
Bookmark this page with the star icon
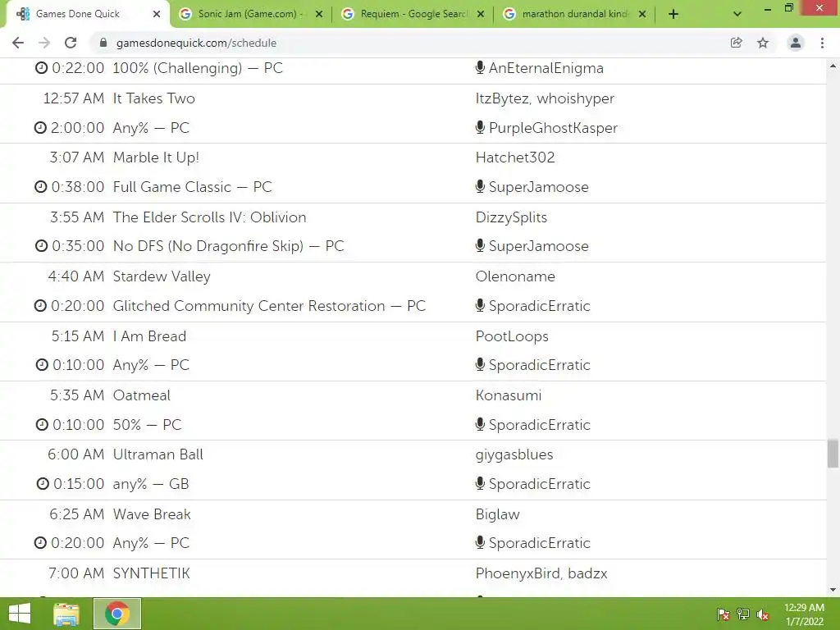(x=763, y=43)
